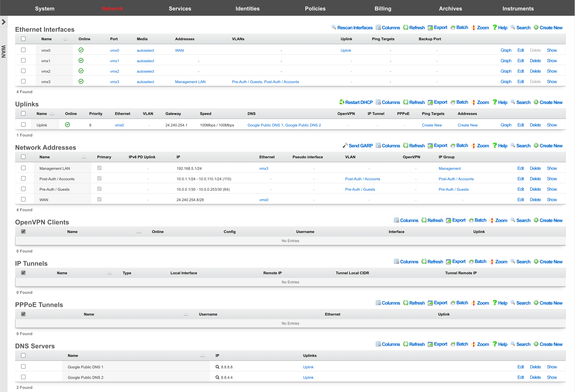Refresh the Ethernet Interfaces table

[414, 27]
